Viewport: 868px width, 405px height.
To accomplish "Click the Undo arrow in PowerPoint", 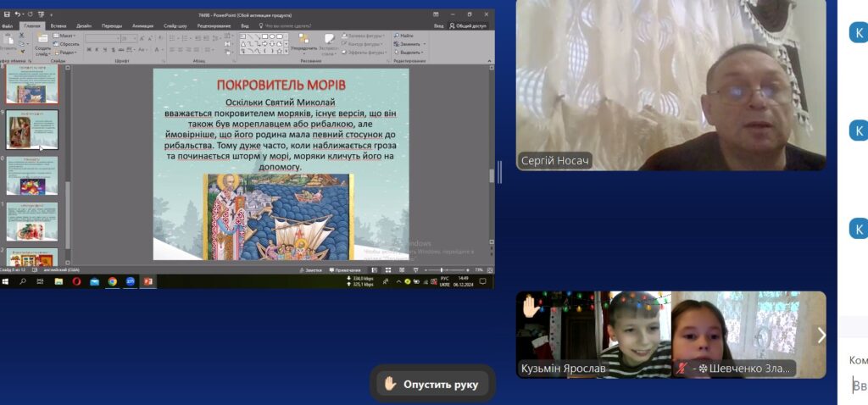I will tap(18, 14).
